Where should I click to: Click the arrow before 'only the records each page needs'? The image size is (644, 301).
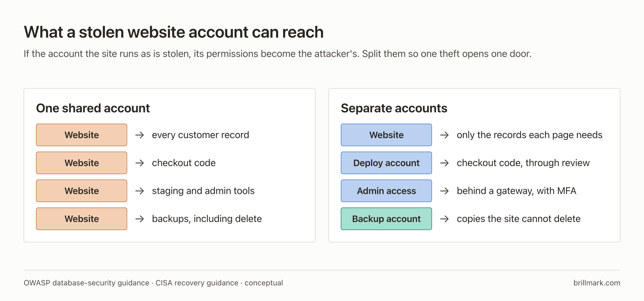444,135
